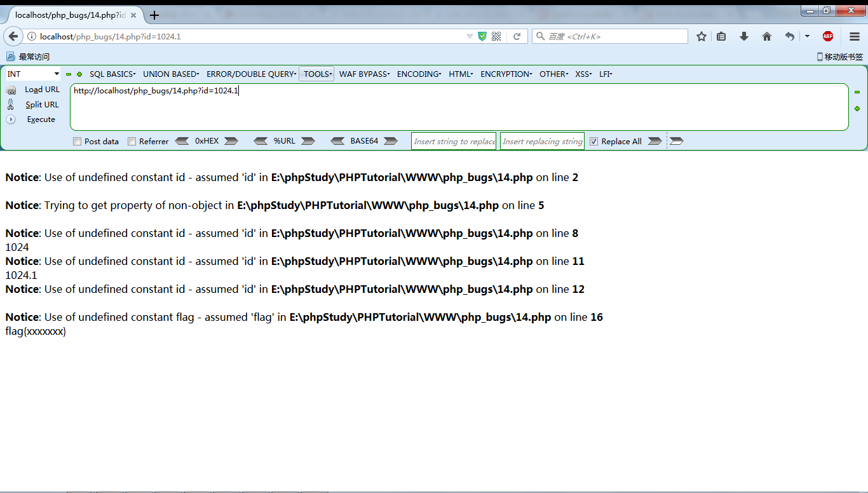
Task: Expand the SQL BASICS menu
Action: [112, 74]
